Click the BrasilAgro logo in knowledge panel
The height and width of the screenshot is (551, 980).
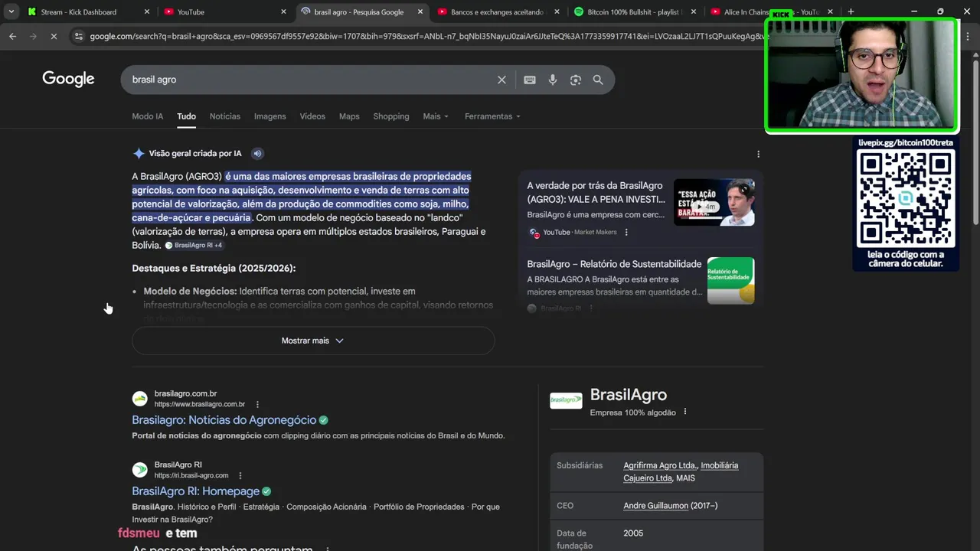pyautogui.click(x=566, y=400)
